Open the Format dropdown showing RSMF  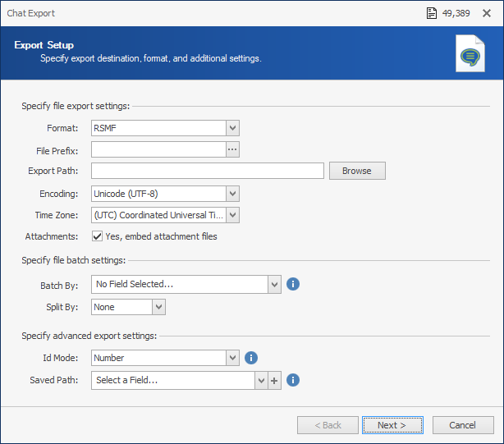(x=232, y=128)
